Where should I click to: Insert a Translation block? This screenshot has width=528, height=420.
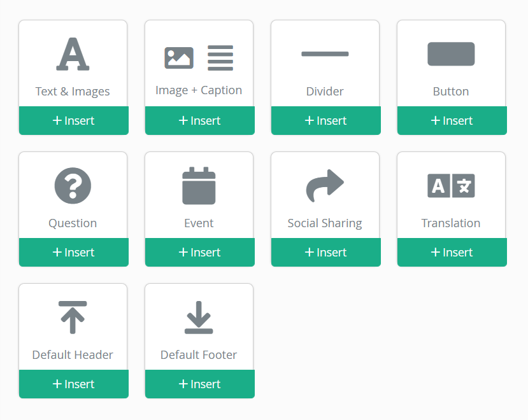click(x=452, y=253)
